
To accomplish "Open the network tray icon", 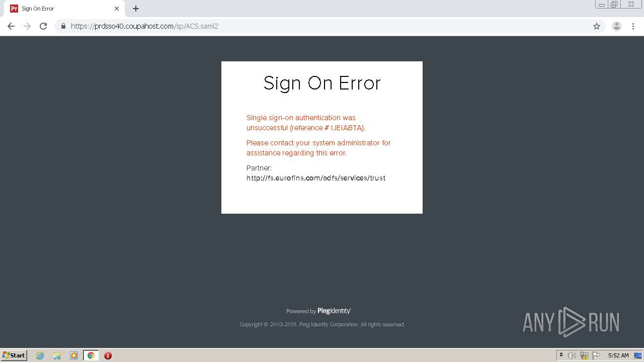I will click(x=584, y=355).
